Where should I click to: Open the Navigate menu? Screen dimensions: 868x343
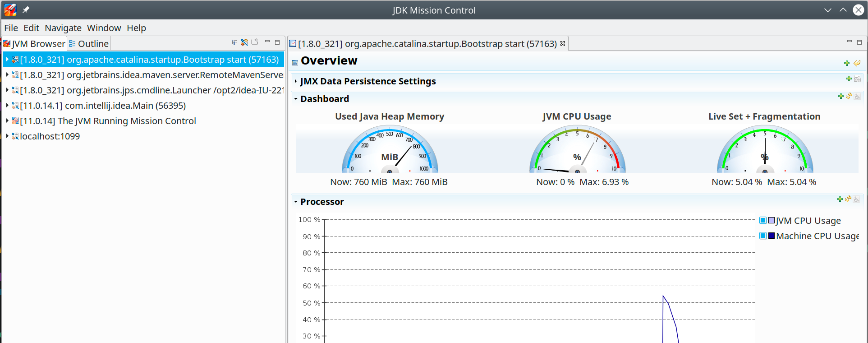(x=63, y=28)
